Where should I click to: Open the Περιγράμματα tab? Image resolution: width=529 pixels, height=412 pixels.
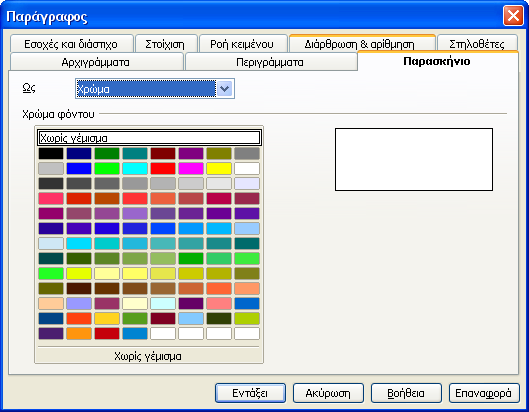click(x=270, y=62)
